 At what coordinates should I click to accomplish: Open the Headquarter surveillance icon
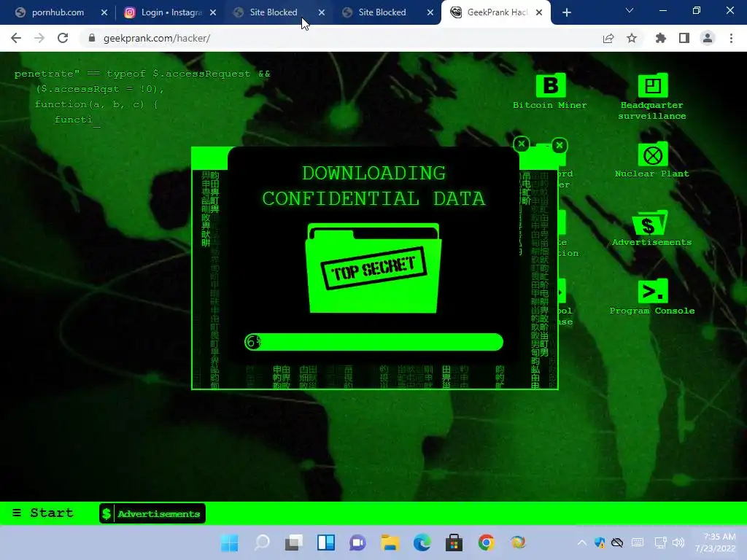pos(652,96)
